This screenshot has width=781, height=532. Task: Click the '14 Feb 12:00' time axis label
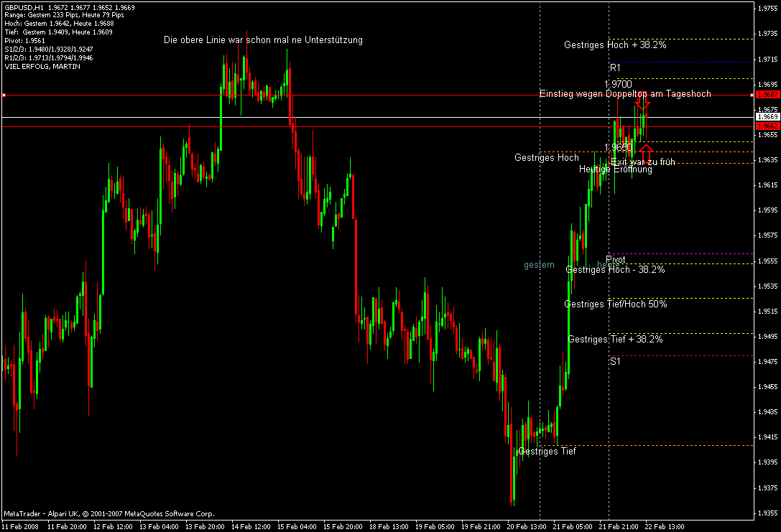click(251, 526)
